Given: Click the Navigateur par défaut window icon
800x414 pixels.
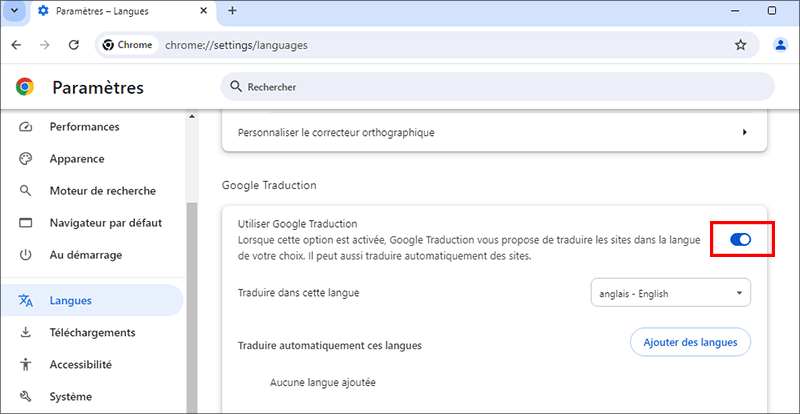Looking at the screenshot, I should click(25, 223).
